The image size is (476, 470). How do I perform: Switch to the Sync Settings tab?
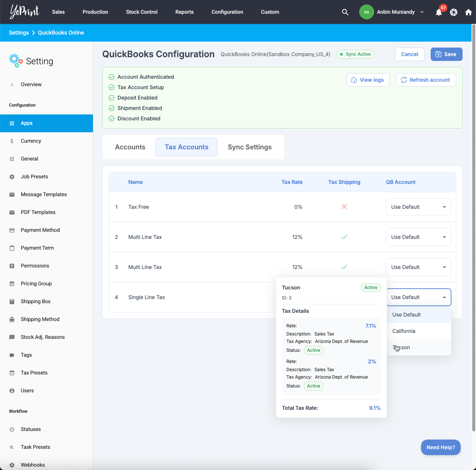250,147
